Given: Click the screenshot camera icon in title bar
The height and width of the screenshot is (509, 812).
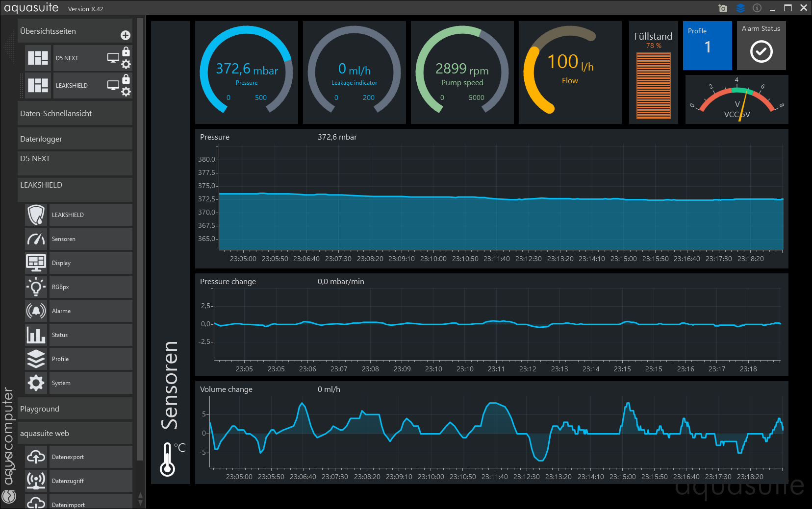Looking at the screenshot, I should [723, 8].
